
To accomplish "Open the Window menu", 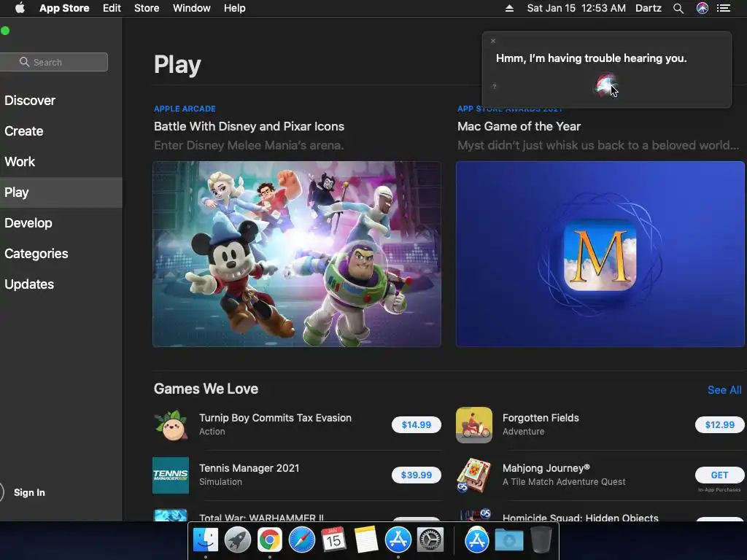I will pyautogui.click(x=192, y=8).
